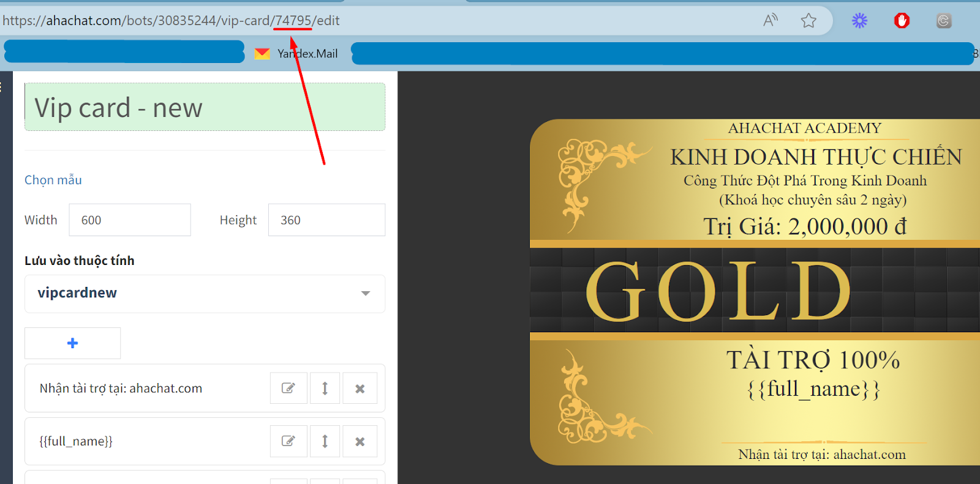Edit the Vip card - new title field
This screenshot has height=484, width=980.
[205, 107]
